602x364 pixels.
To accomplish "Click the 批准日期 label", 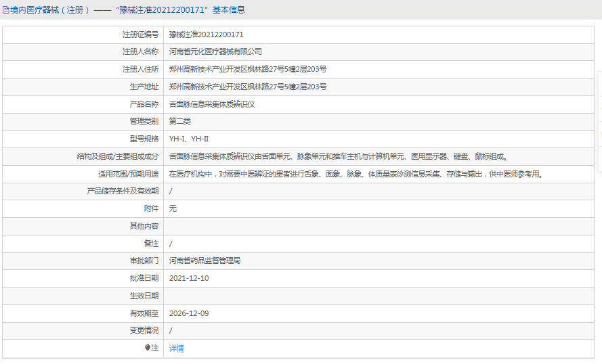I will pos(144,278).
